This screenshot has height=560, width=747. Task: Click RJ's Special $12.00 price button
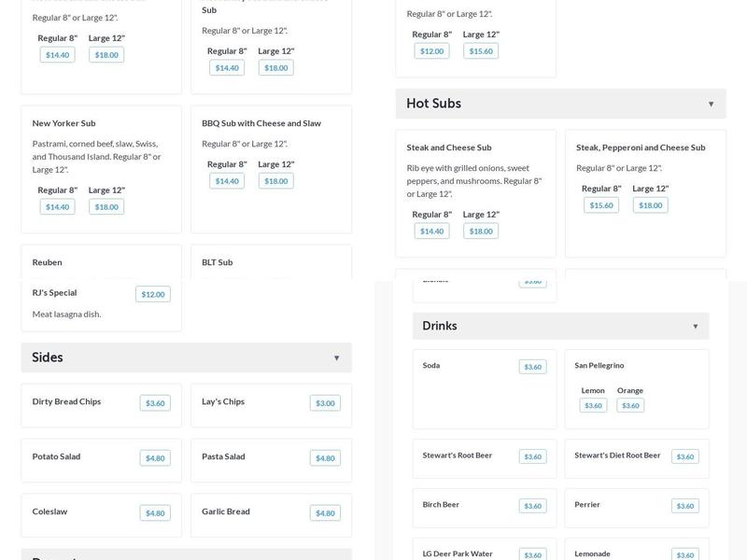point(152,294)
